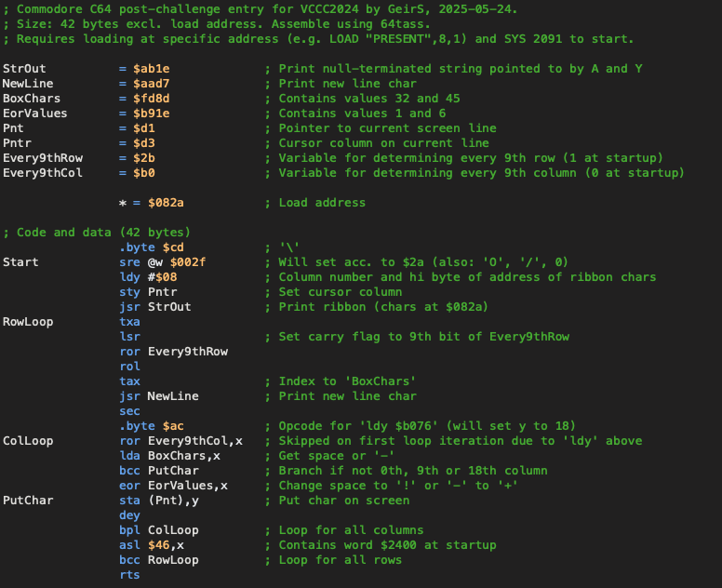Click the $aad7 value for NewLine
This screenshot has height=588, width=722.
(x=151, y=84)
